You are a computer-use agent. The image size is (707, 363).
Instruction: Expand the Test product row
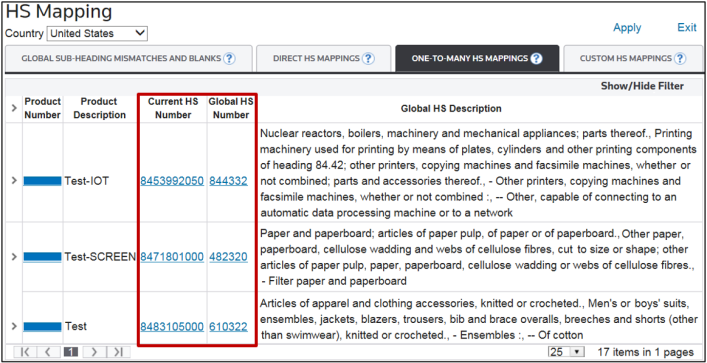(x=14, y=326)
